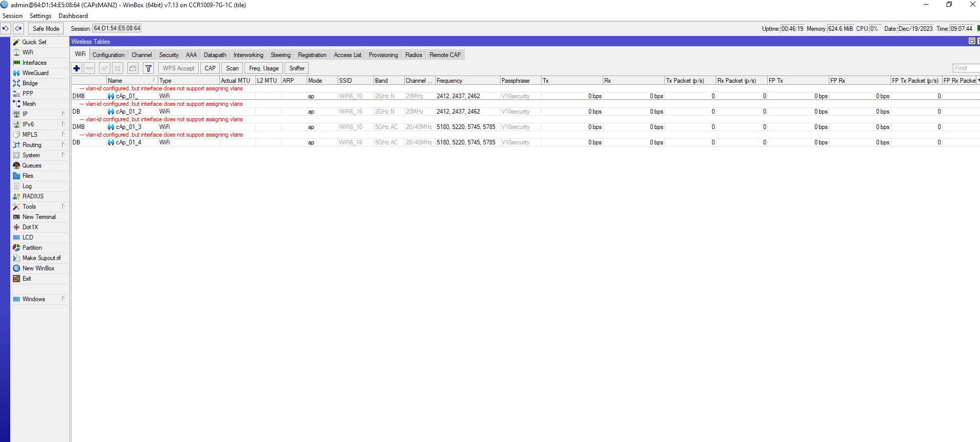980x442 pixels.
Task: Click the Undo arrow icon
Action: (6, 29)
